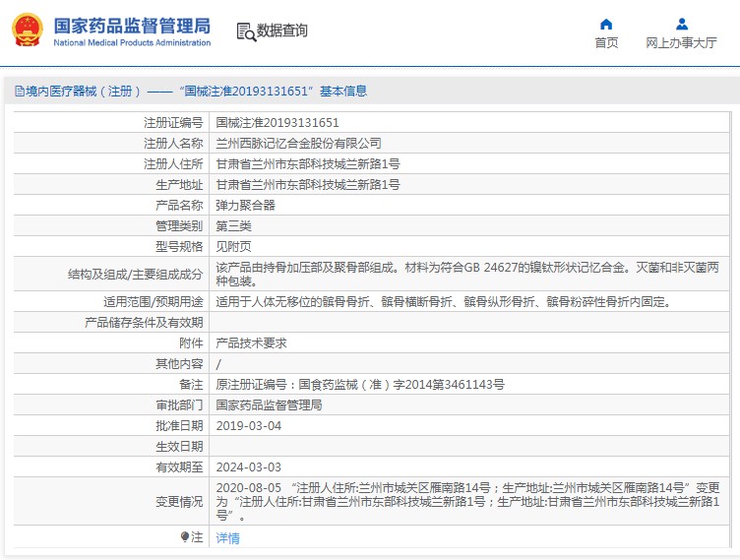740x560 pixels.
Task: Click the 审批部门 row label
Action: (179, 405)
